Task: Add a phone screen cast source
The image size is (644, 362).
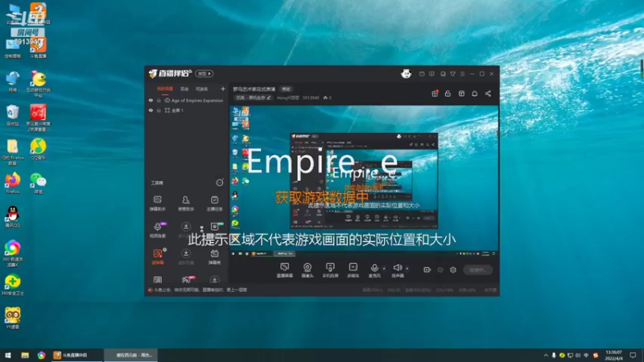Action: (330, 270)
